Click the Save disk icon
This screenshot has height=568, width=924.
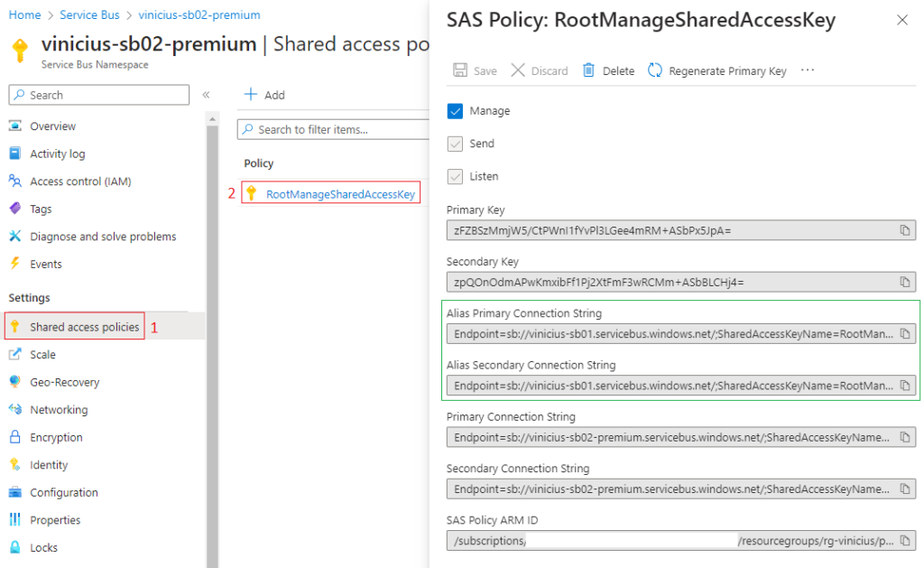[x=460, y=70]
